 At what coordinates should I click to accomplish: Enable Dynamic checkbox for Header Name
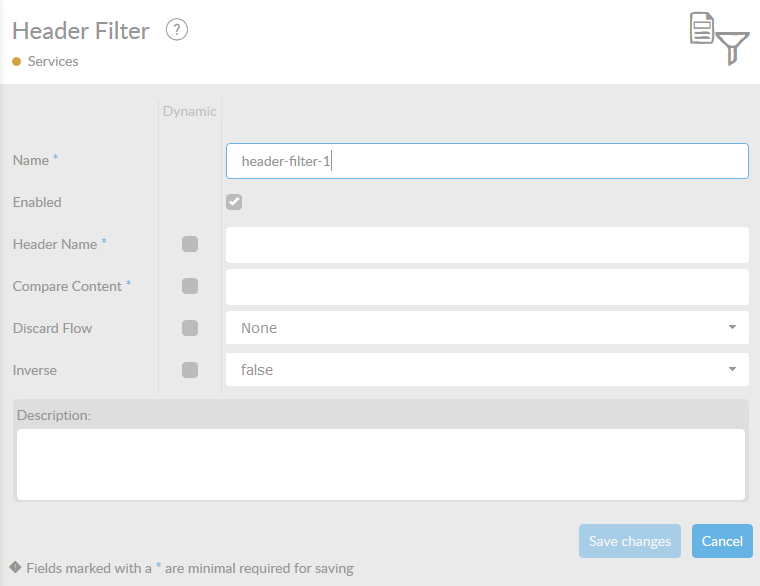click(x=190, y=244)
